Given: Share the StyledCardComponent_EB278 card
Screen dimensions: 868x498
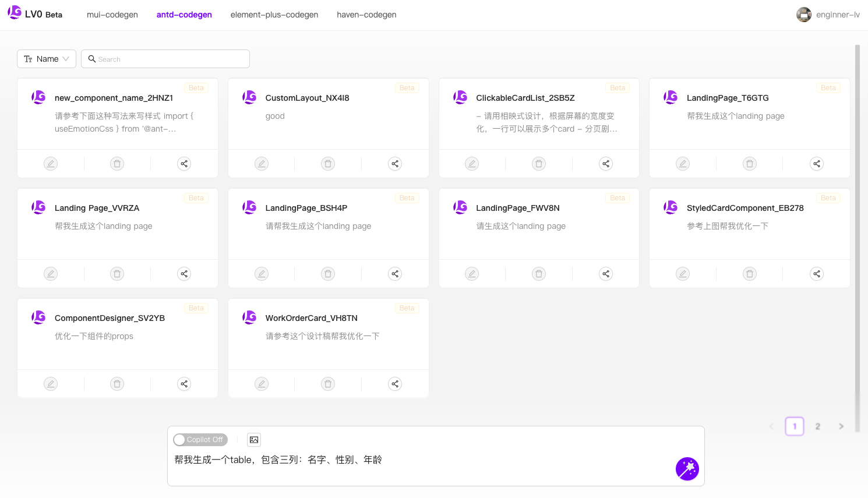Looking at the screenshot, I should [816, 273].
